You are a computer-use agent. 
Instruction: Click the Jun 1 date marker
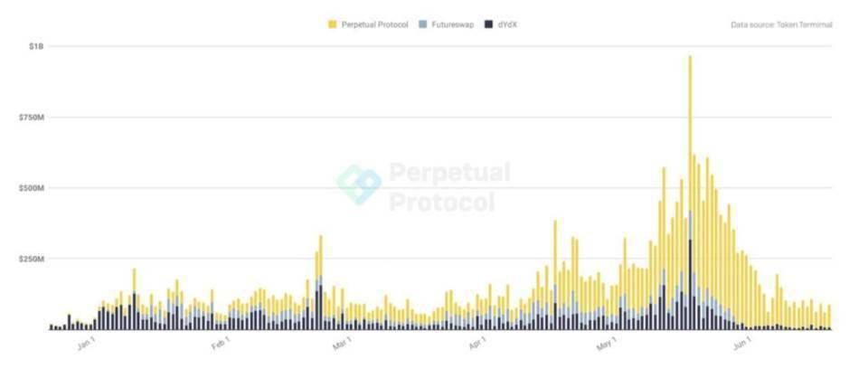(741, 345)
